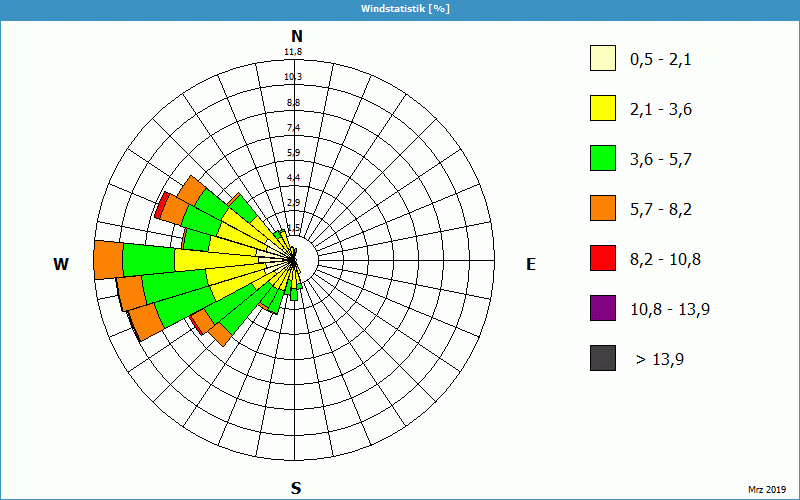Select the E compass label

531,264
